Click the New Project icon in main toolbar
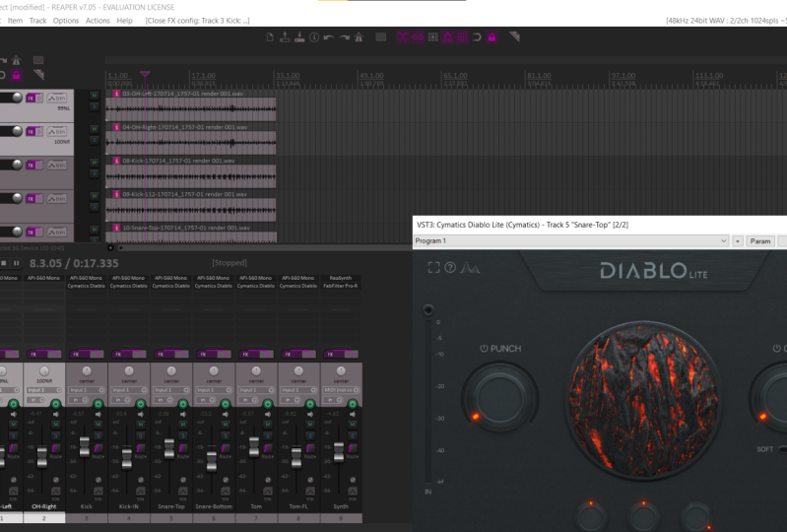Screen dimensions: 787x532 click(x=270, y=37)
